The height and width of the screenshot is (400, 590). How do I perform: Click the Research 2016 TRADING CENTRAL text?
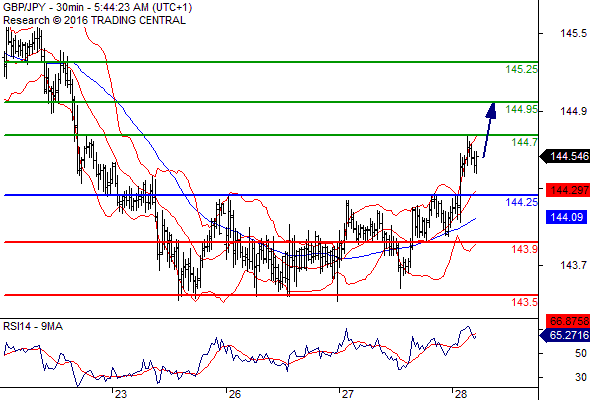point(94,20)
